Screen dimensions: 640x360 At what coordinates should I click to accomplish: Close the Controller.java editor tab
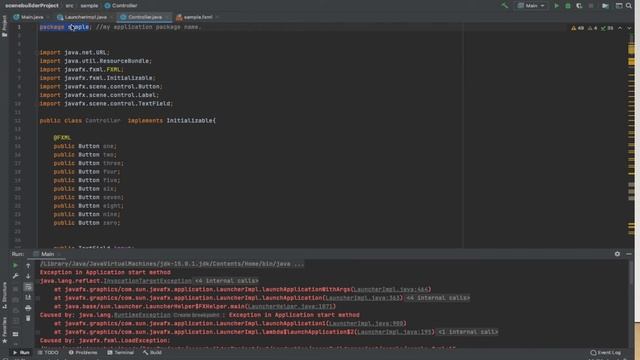coord(168,17)
